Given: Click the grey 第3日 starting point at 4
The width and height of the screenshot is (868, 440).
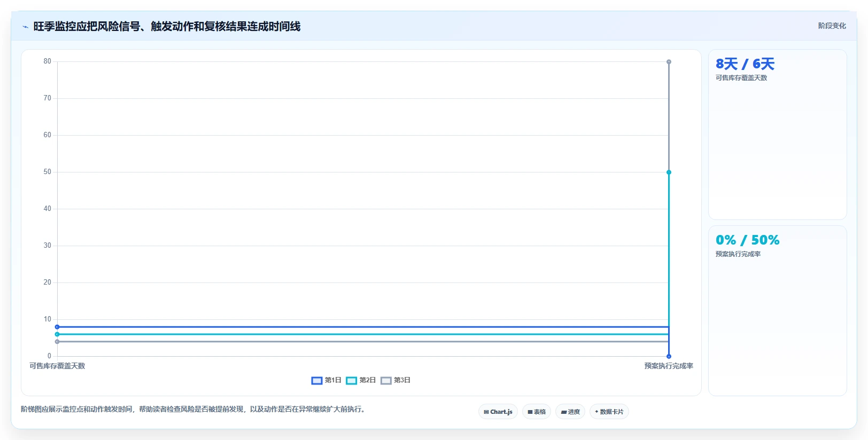Looking at the screenshot, I should coord(57,342).
